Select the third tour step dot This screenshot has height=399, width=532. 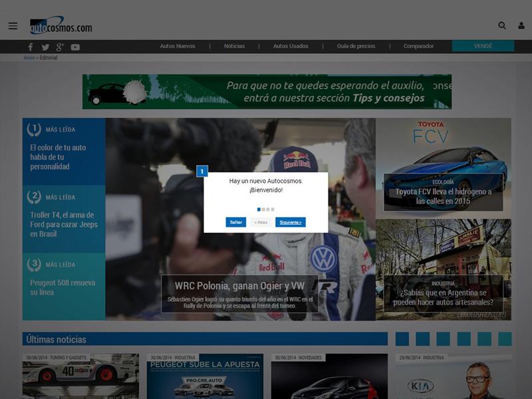click(268, 209)
